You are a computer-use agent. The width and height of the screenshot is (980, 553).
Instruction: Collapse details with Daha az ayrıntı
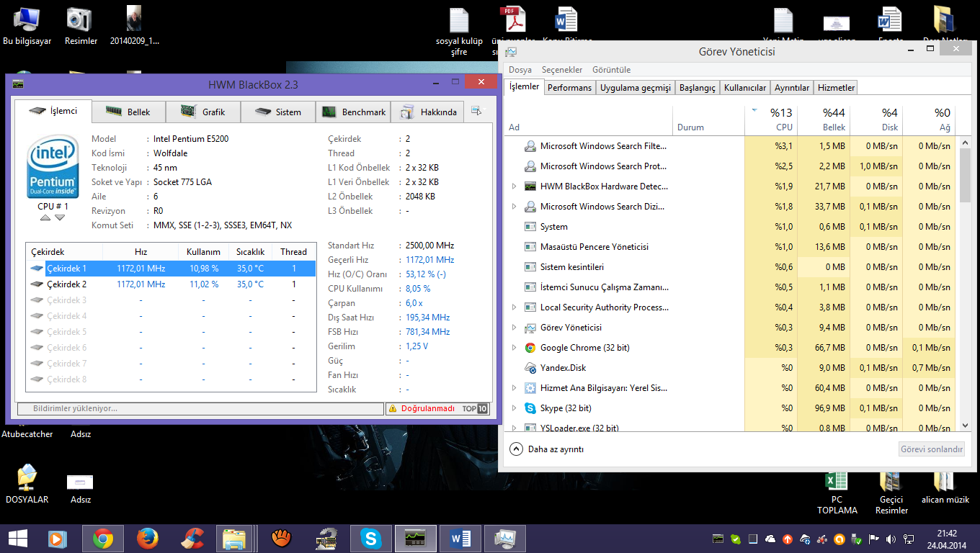pos(547,449)
